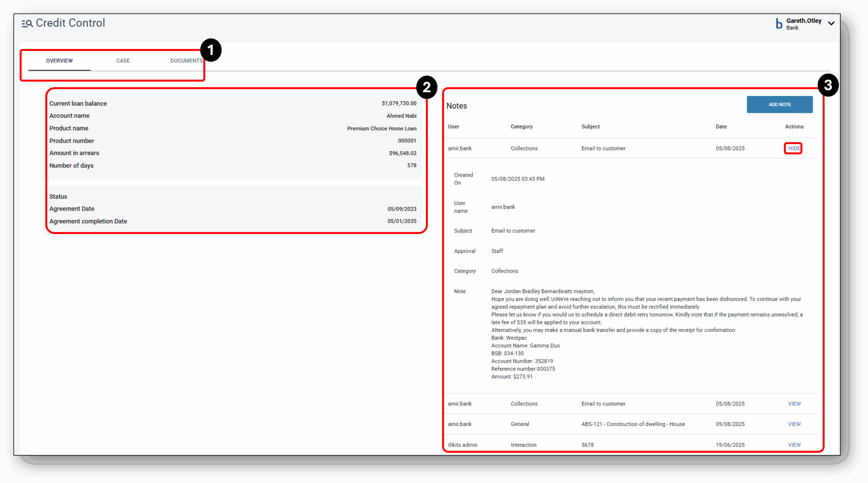Click the Credit Control page title
Image resolution: width=868 pixels, height=483 pixels.
pyautogui.click(x=70, y=23)
